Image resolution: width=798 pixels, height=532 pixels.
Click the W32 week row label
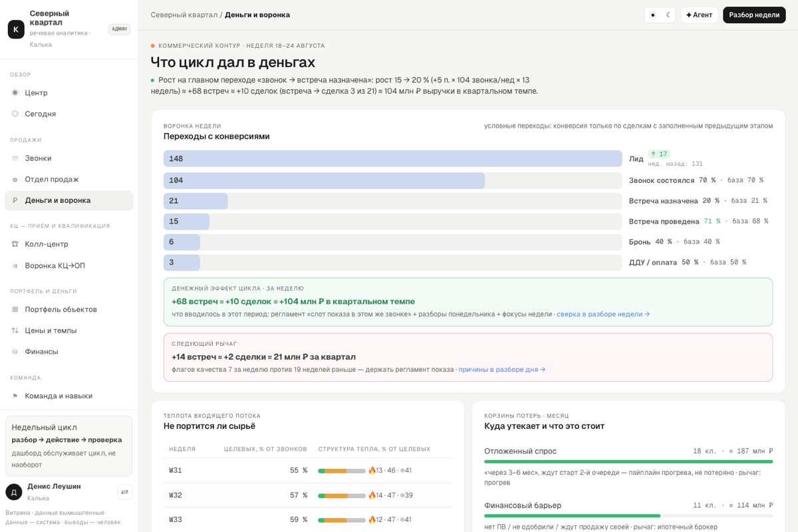[x=176, y=495]
